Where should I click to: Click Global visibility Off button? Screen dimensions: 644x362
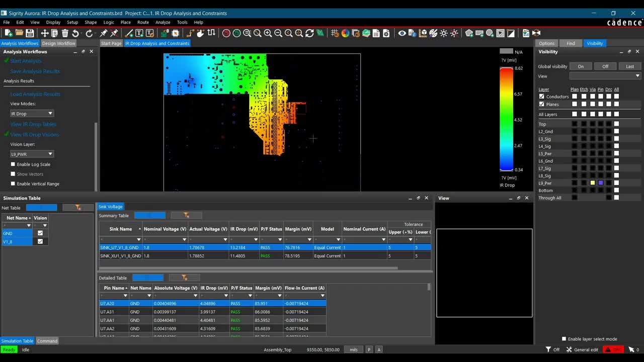tap(605, 66)
